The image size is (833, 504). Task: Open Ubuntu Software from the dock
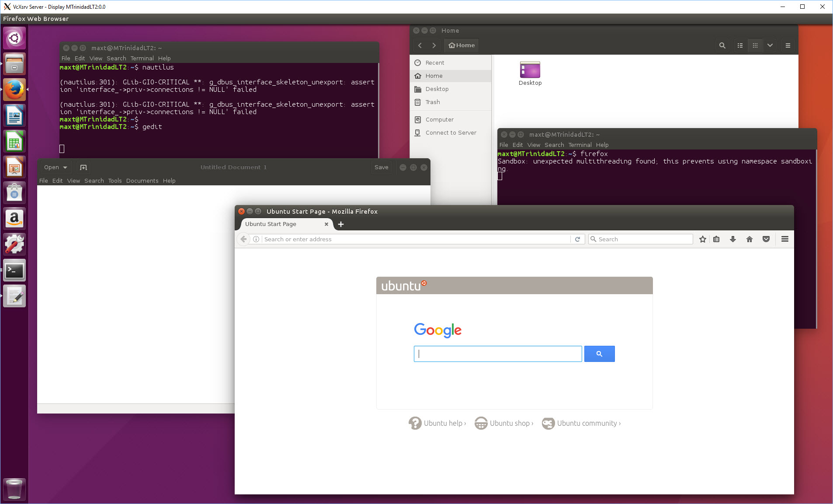(14, 193)
